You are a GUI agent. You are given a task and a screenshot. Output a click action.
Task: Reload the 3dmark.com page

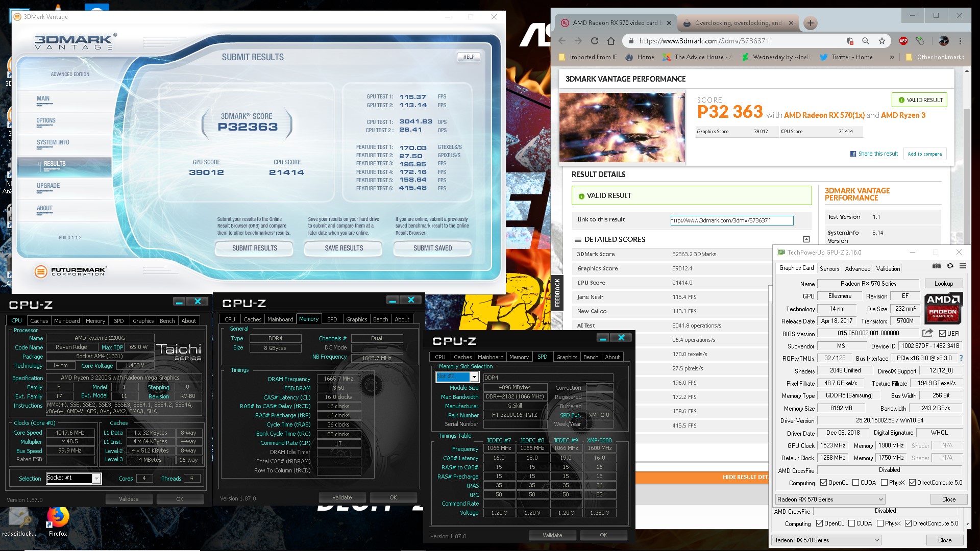[595, 41]
